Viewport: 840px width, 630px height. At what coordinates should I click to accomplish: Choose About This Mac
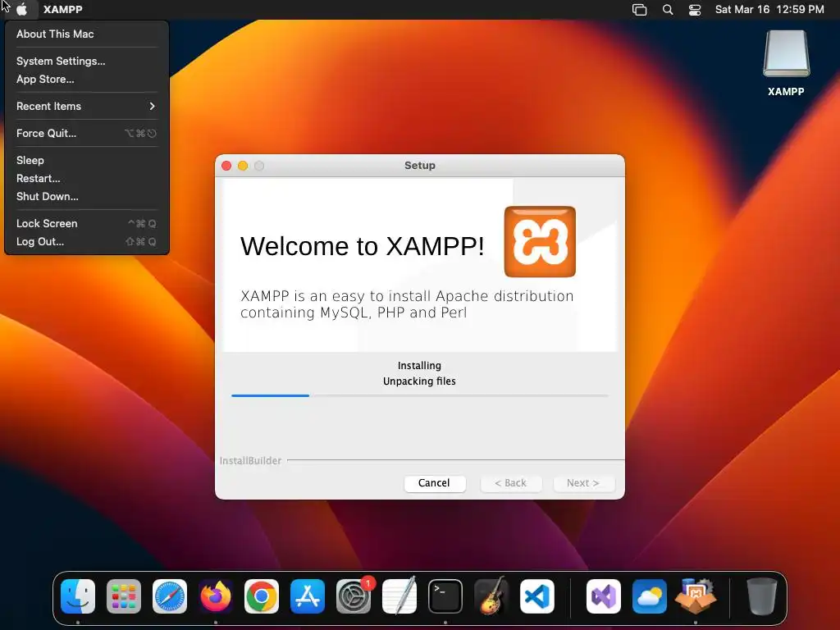pos(86,34)
